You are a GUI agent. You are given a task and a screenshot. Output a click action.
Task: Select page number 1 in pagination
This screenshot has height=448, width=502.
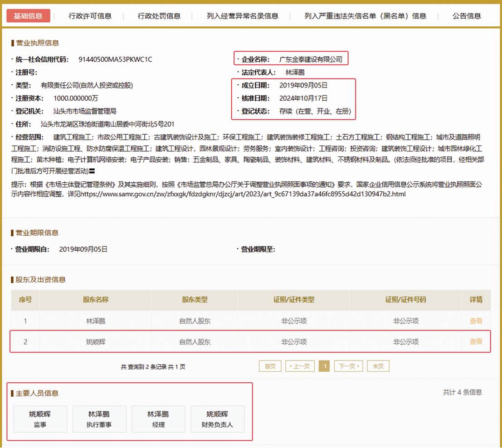(324, 366)
